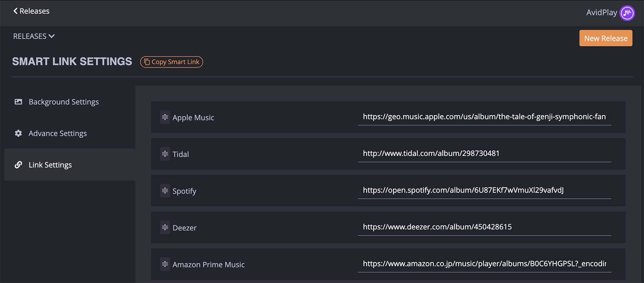Select the Link Settings tab
Screen dimensions: 644x283
pos(50,165)
